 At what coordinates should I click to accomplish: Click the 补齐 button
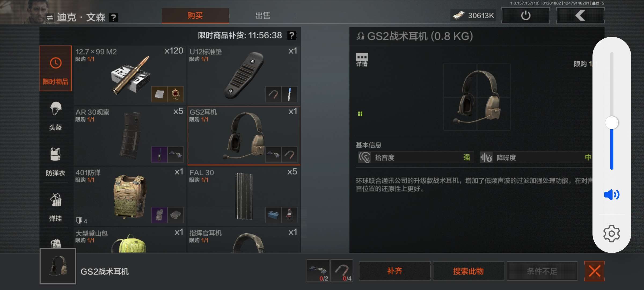coord(394,271)
